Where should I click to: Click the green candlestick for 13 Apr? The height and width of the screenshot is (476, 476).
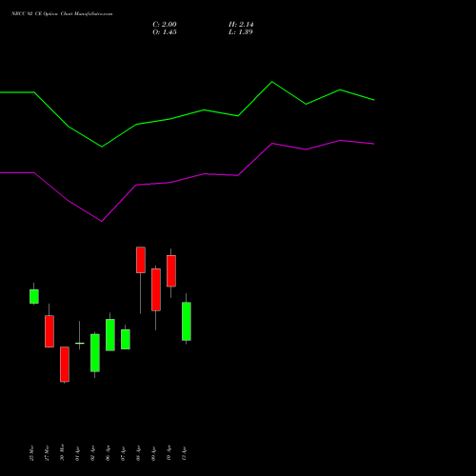[187, 322]
